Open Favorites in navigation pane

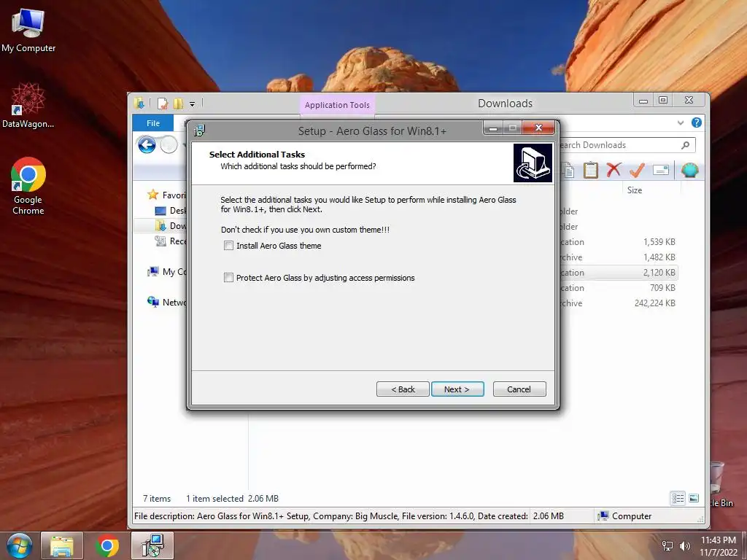coord(167,195)
